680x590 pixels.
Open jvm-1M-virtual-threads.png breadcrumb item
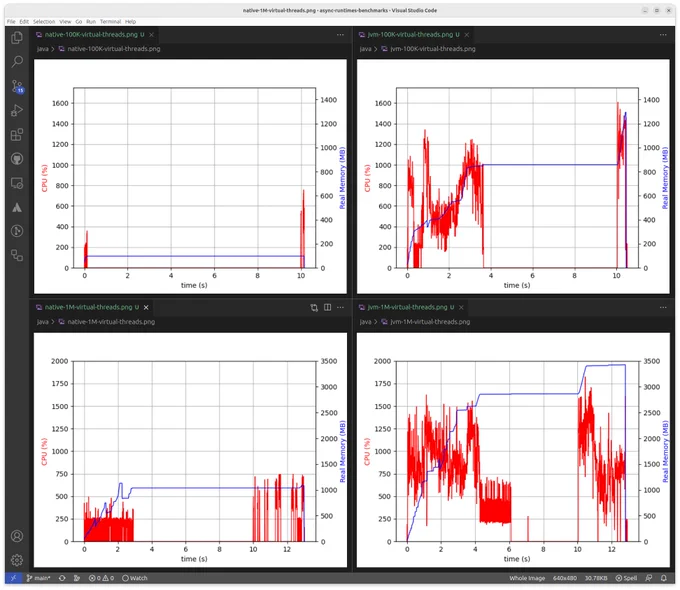pos(426,322)
